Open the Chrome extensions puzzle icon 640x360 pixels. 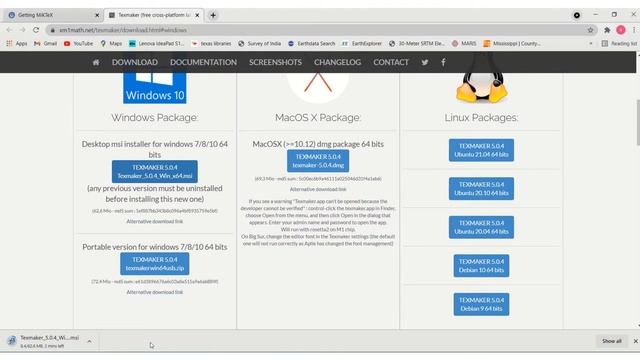tap(607, 30)
